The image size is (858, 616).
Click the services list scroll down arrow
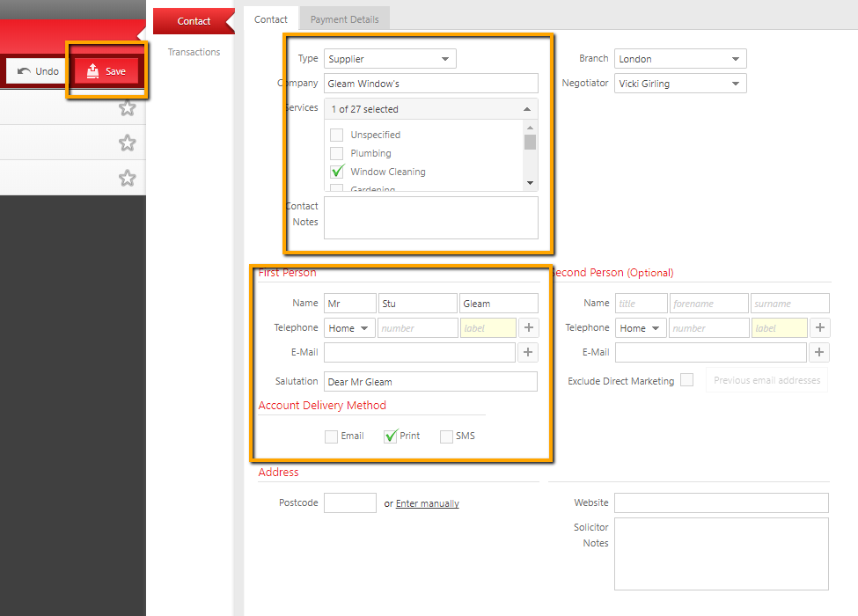[x=530, y=183]
